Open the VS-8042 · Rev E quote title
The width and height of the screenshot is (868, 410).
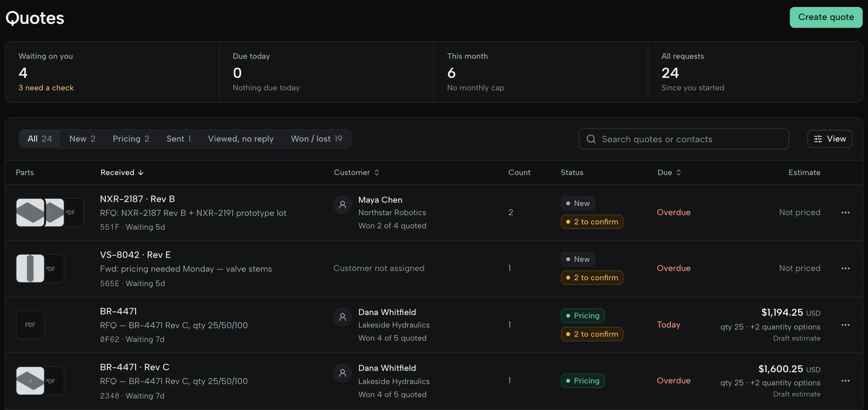tap(135, 255)
